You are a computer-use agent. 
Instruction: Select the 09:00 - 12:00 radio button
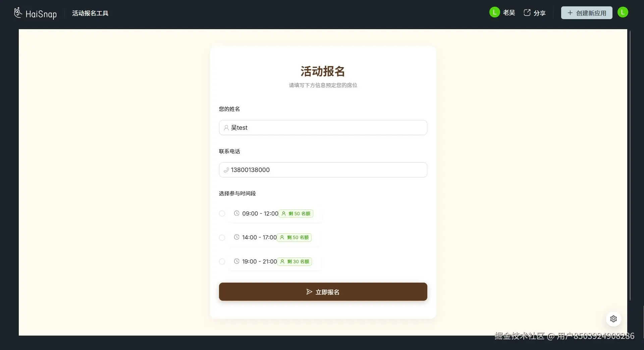pos(222,214)
